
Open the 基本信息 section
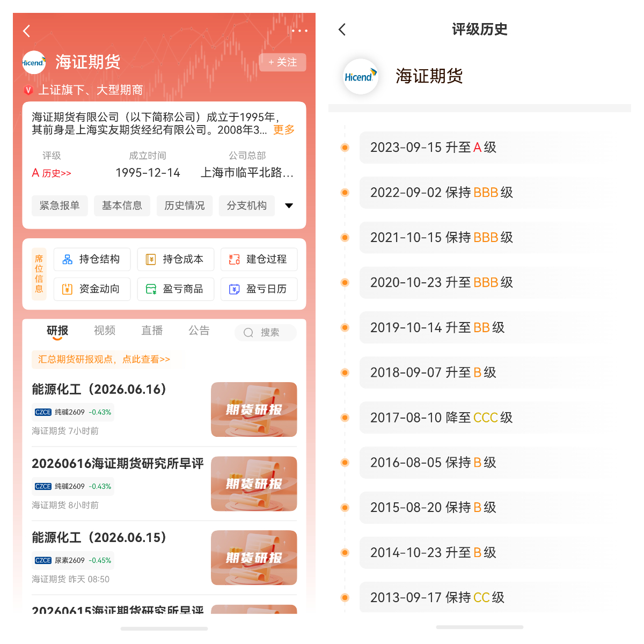pyautogui.click(x=122, y=206)
